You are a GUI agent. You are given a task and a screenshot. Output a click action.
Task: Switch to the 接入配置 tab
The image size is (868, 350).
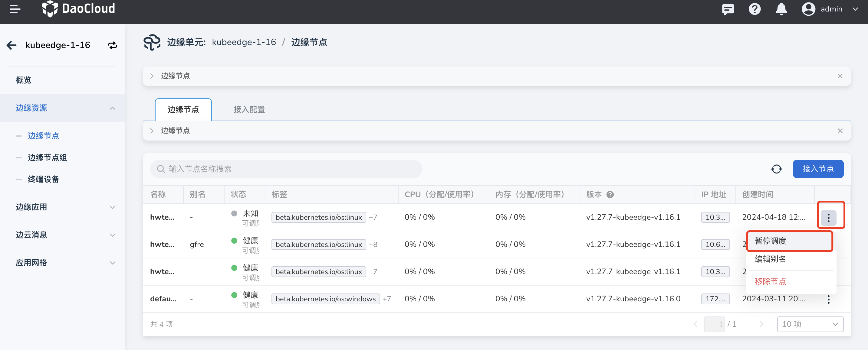pyautogui.click(x=249, y=110)
